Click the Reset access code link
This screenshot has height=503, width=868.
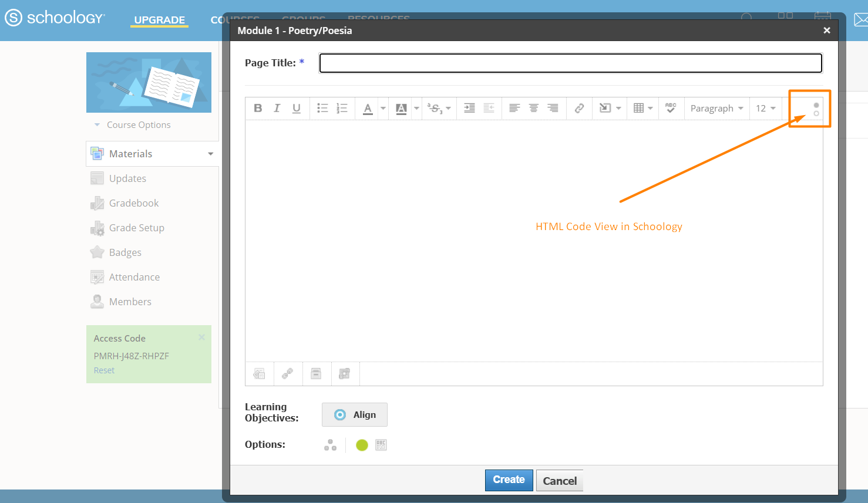click(x=104, y=370)
